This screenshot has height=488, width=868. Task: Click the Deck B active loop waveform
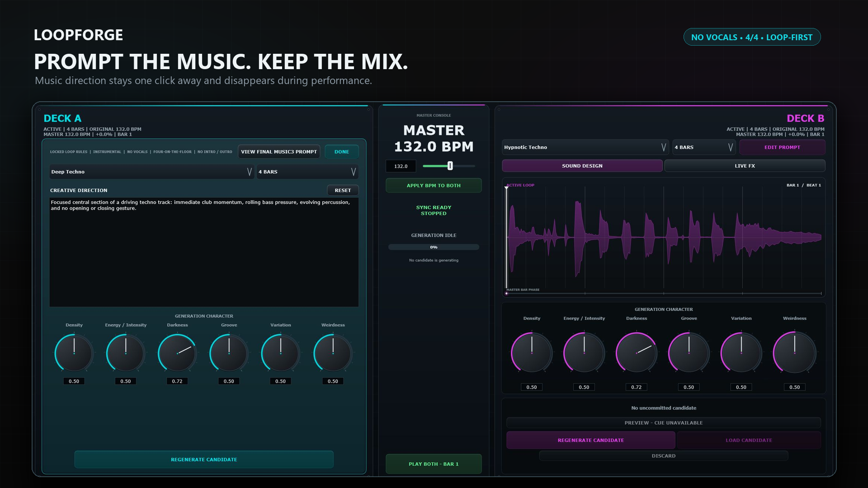pos(664,237)
